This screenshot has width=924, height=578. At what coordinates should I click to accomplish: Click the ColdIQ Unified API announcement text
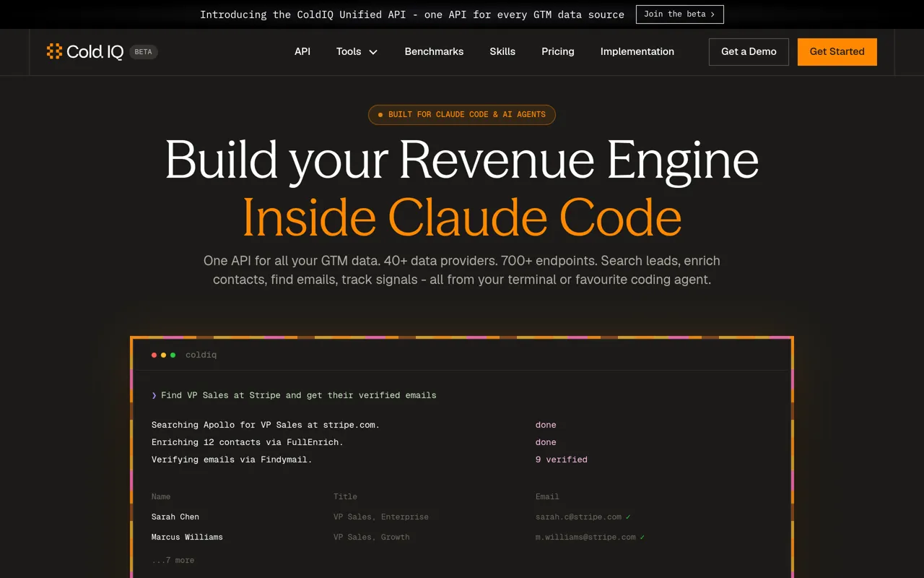(x=412, y=14)
